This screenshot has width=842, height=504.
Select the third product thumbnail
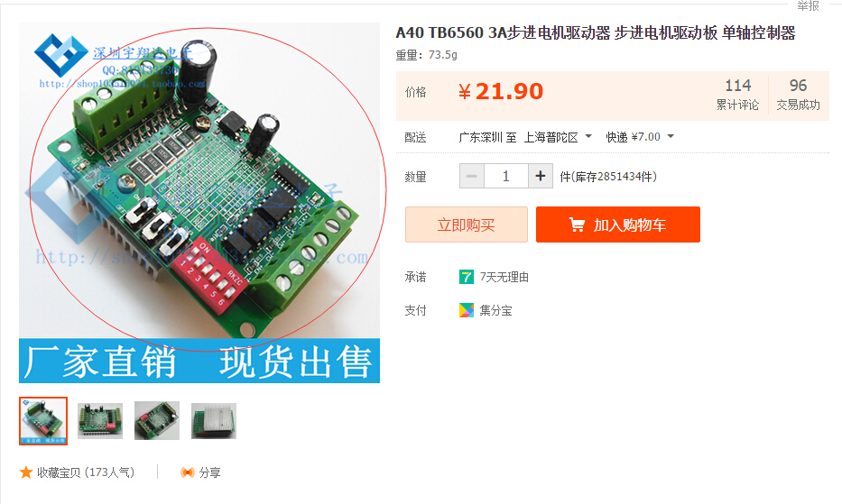coord(157,421)
